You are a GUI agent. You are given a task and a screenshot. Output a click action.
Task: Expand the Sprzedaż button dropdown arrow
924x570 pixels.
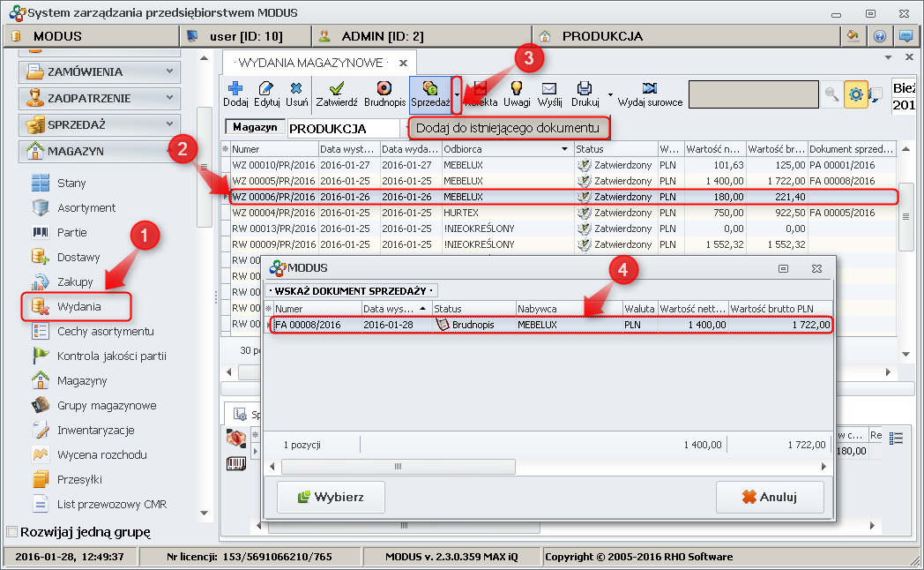click(457, 94)
